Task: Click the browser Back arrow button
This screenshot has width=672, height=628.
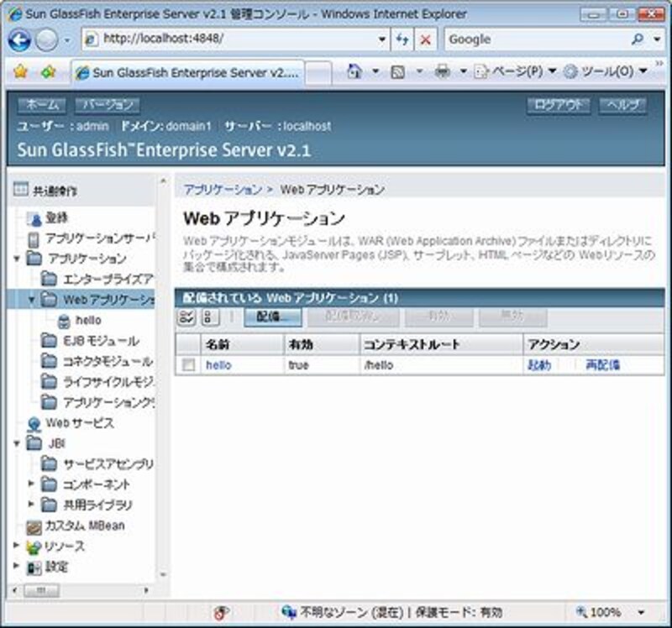Action: pos(20,39)
